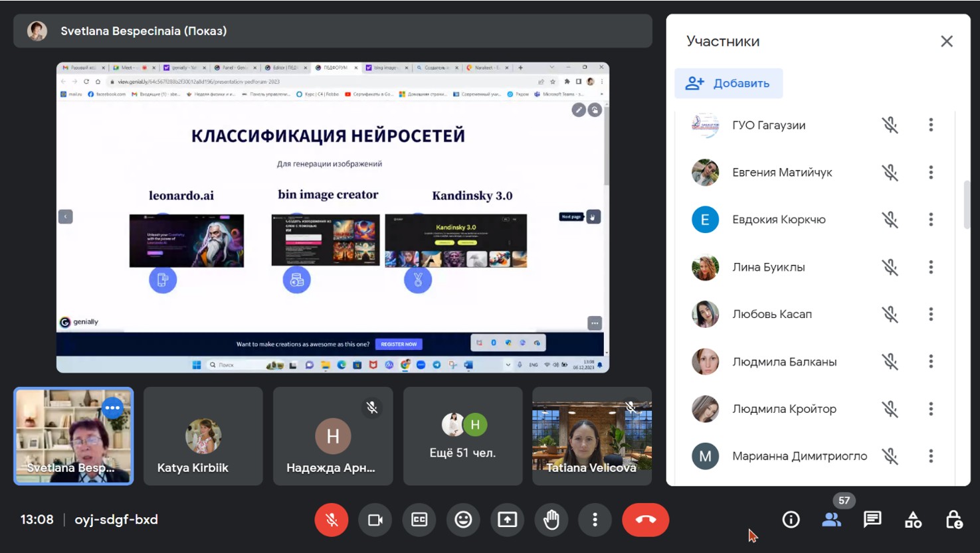Viewport: 980px width, 553px height.
Task: Open more options menu in call bar
Action: (595, 520)
